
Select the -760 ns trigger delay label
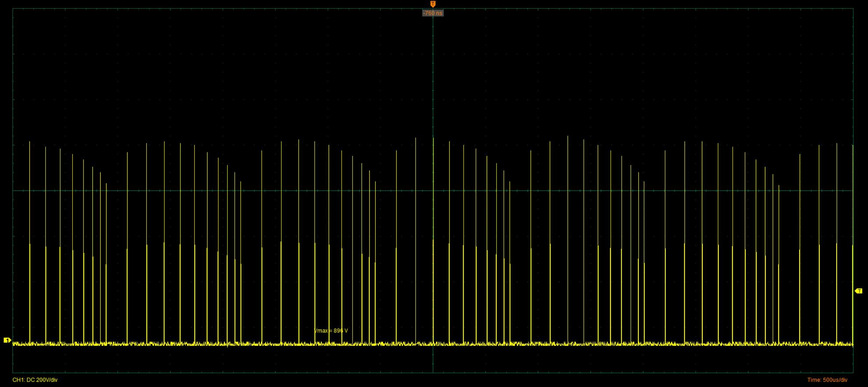click(433, 13)
